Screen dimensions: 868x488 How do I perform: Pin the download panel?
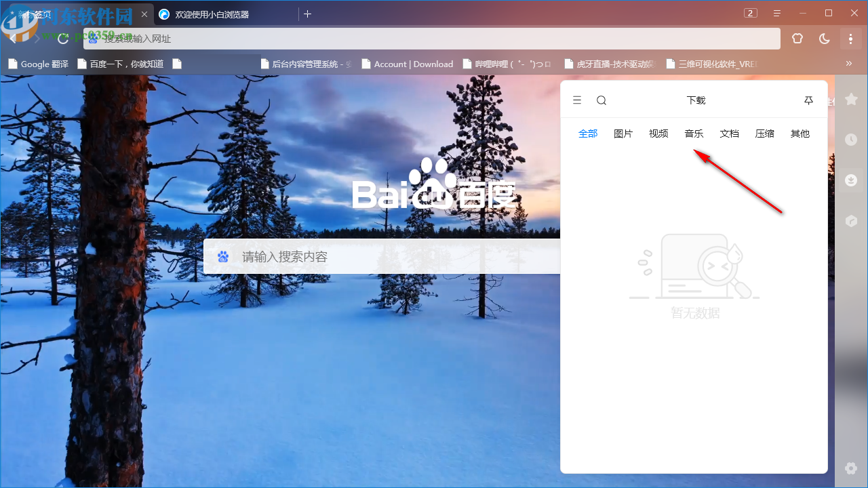coord(808,100)
